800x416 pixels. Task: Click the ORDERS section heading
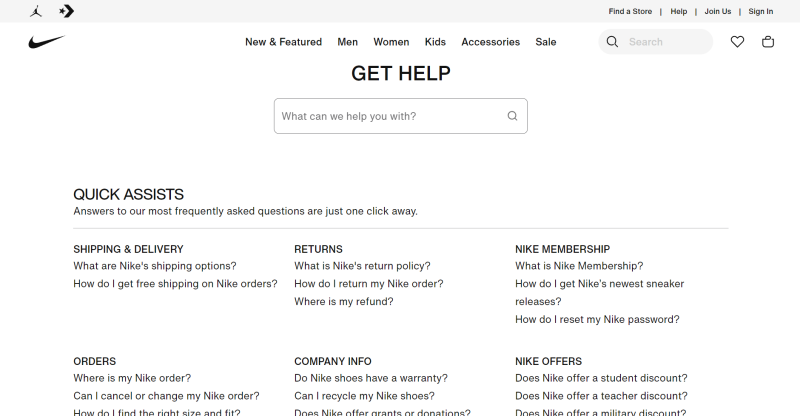pyautogui.click(x=94, y=361)
